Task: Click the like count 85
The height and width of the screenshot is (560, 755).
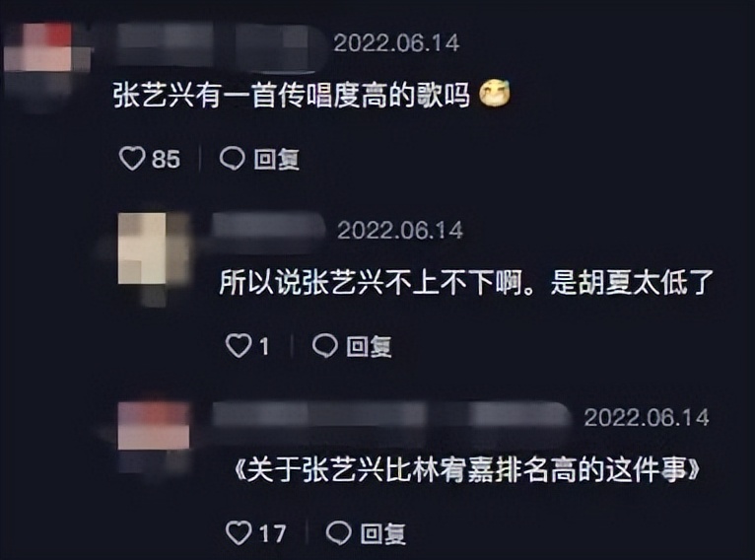Action: 167,160
